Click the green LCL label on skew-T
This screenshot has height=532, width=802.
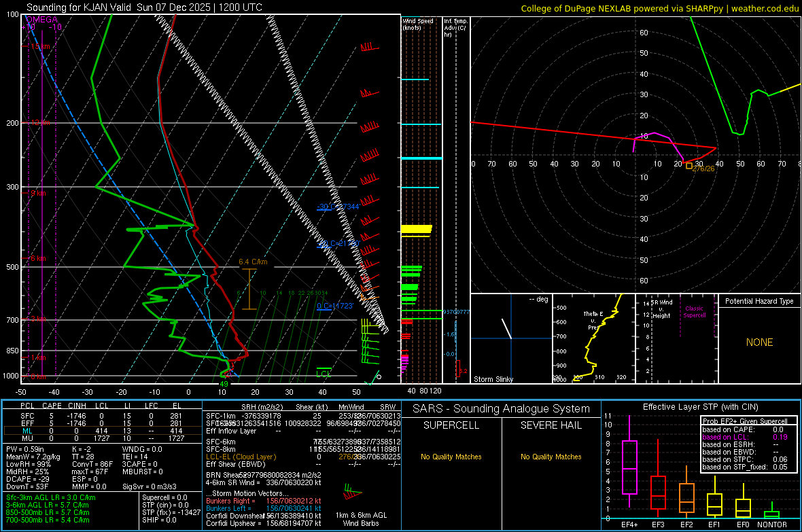[x=324, y=374]
